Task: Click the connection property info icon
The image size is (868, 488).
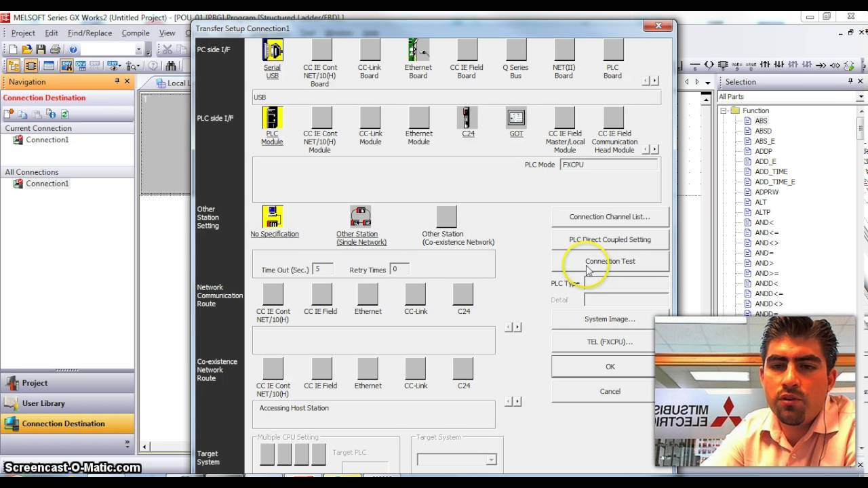Action: click(x=51, y=115)
